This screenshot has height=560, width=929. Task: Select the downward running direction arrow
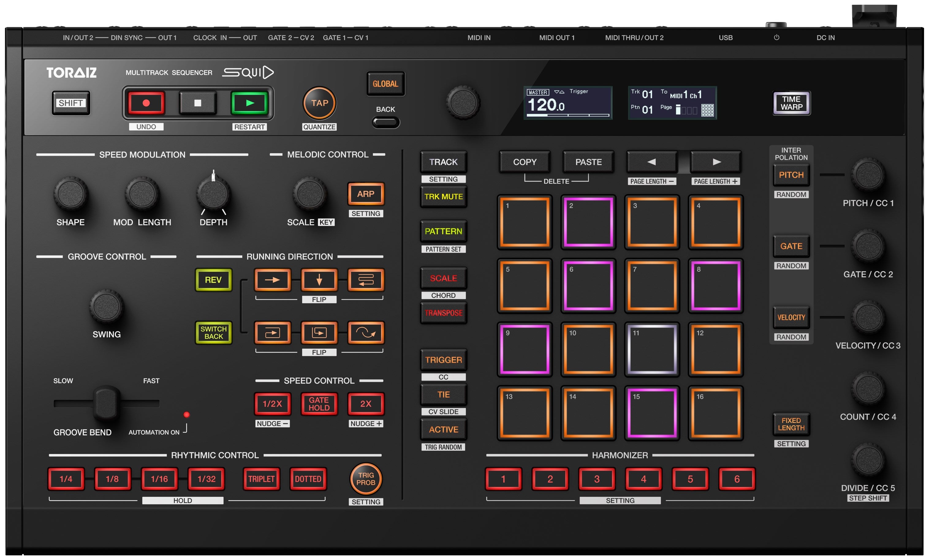click(x=319, y=280)
